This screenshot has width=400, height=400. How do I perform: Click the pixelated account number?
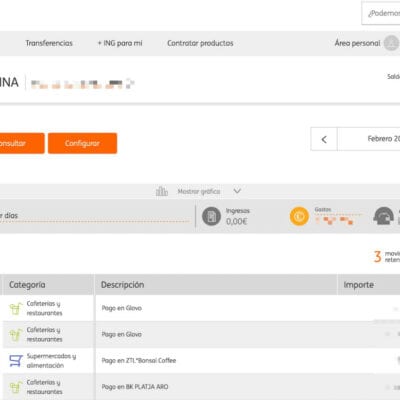(x=82, y=84)
